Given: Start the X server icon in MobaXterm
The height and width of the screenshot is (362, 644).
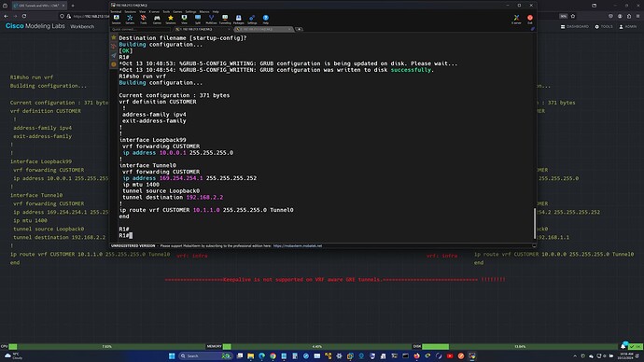Looking at the screenshot, I should (x=516, y=20).
